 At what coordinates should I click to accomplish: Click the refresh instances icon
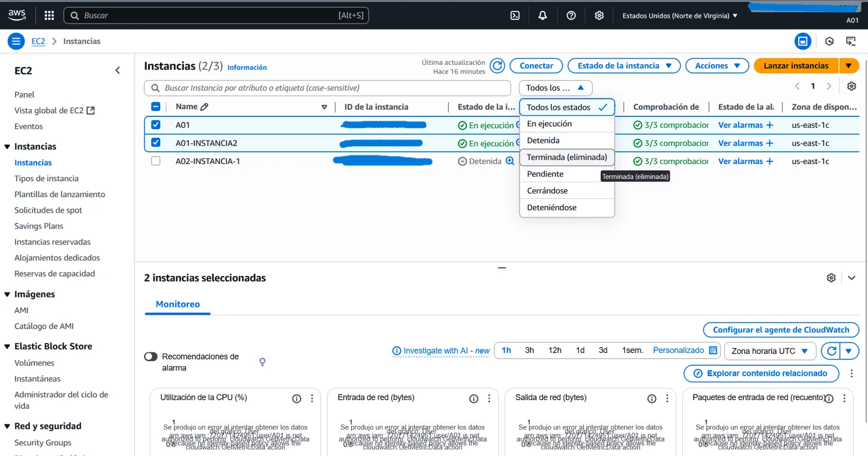click(x=497, y=66)
